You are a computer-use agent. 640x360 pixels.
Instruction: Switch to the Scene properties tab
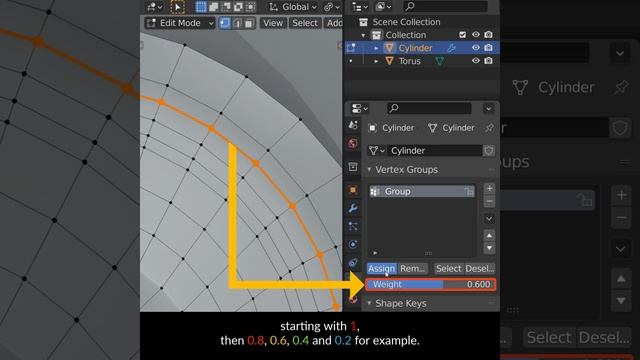[353, 125]
